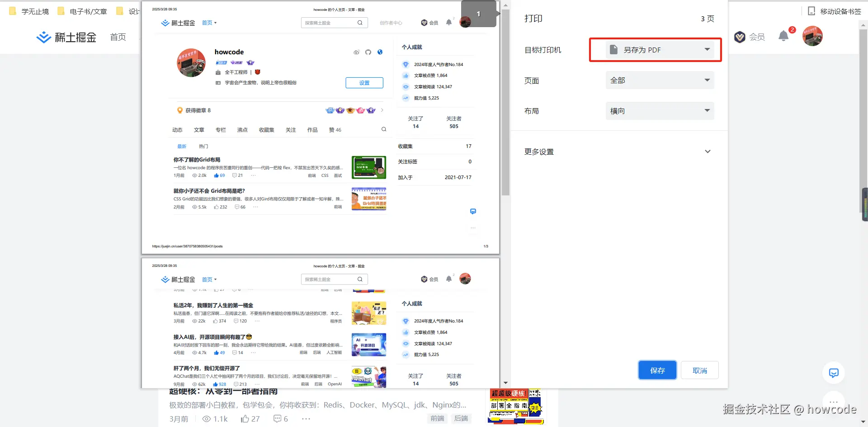This screenshot has width=868, height=427.
Task: Select 首页 in the top navigation
Action: [118, 37]
